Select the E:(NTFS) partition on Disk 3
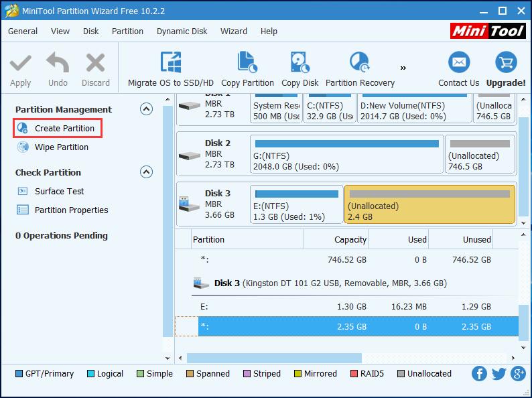Image resolution: width=532 pixels, height=398 pixels. [x=297, y=204]
